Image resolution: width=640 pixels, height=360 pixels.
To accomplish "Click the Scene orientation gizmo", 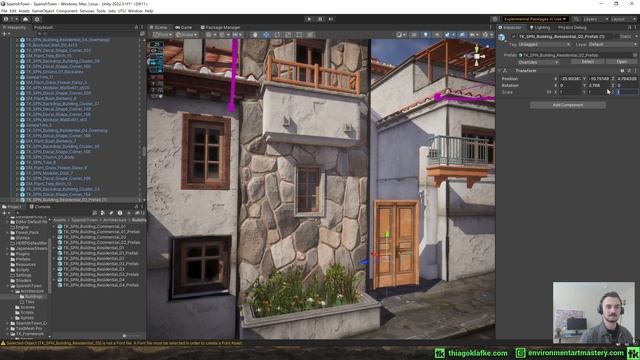I will [x=476, y=56].
